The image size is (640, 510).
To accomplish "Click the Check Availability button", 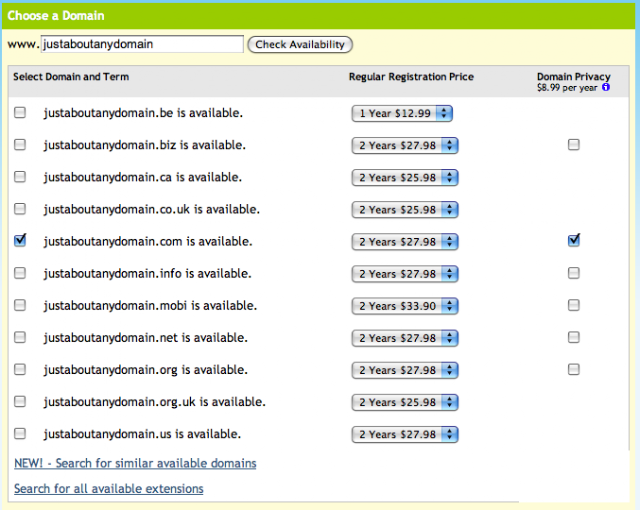I will [x=300, y=44].
